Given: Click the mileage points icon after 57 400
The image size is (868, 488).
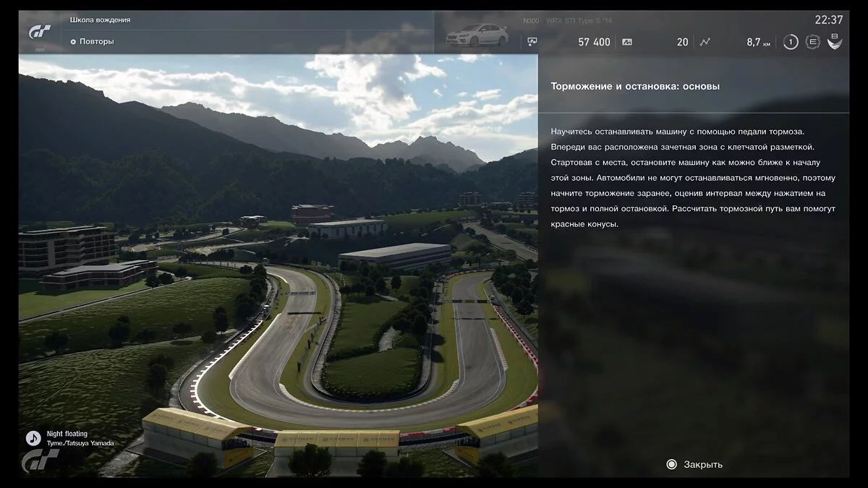Looking at the screenshot, I should pyautogui.click(x=626, y=42).
